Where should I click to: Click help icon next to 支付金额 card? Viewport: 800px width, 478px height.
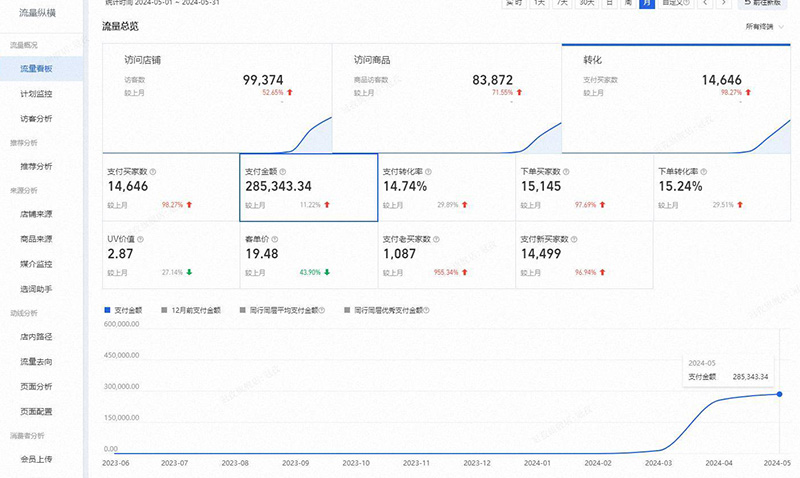283,172
